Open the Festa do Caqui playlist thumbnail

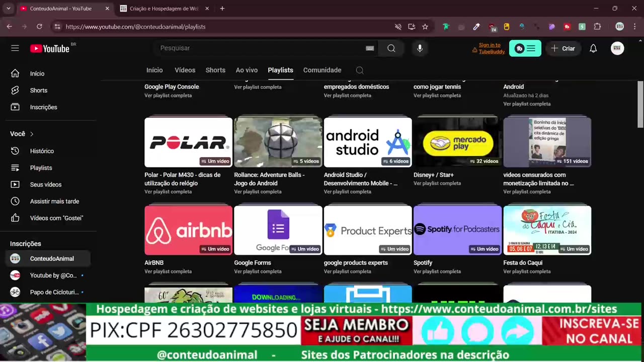tap(547, 230)
